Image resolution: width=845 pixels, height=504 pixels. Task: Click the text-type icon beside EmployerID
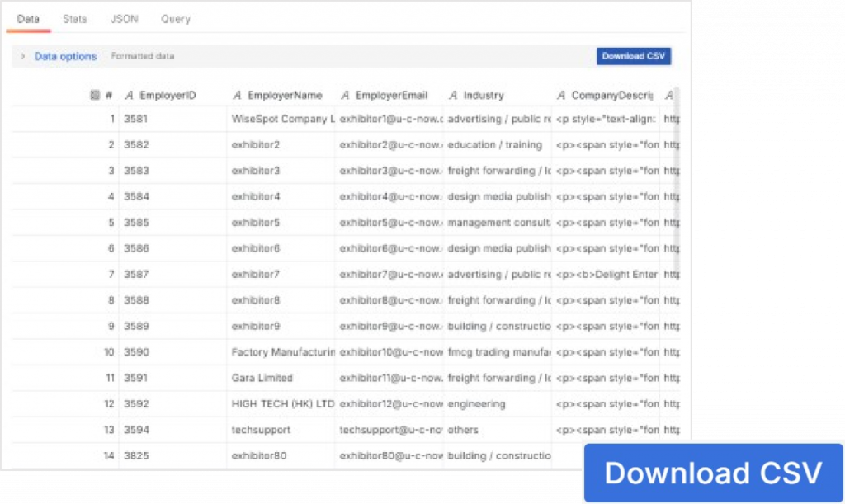[x=130, y=95]
